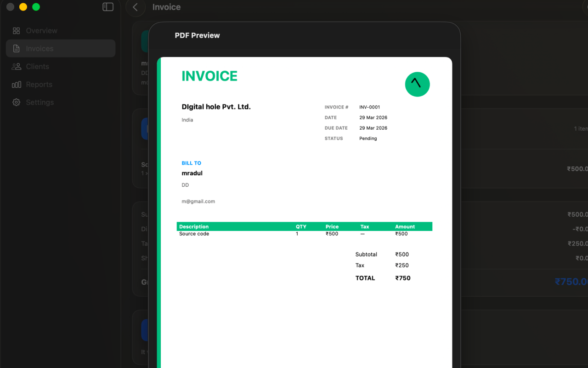Click email m@gmail.com

point(198,201)
